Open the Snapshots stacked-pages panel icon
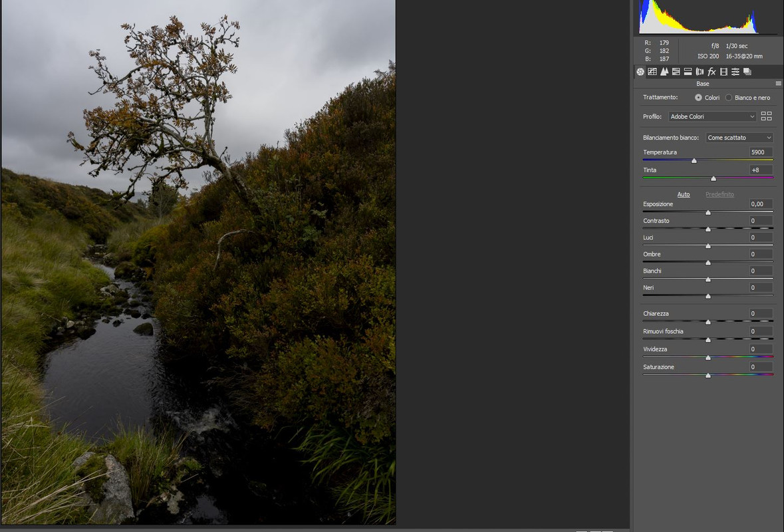Image resolution: width=784 pixels, height=532 pixels. (747, 72)
